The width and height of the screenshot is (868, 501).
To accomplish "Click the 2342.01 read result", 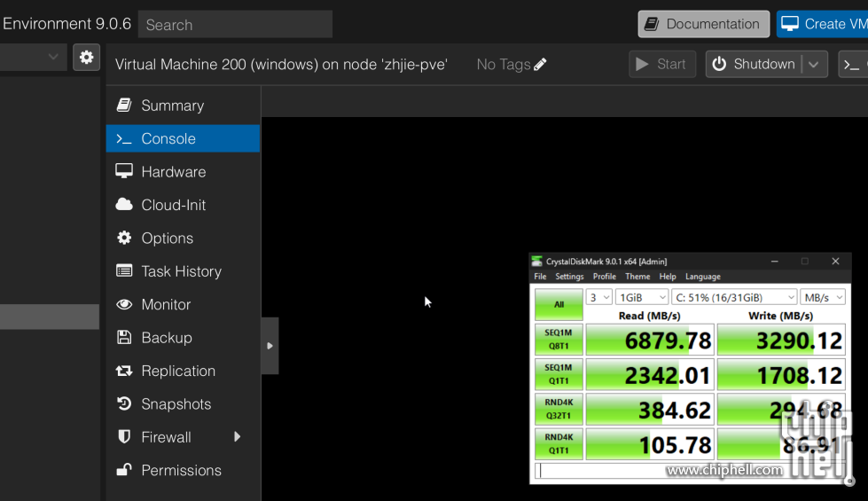I will click(650, 374).
